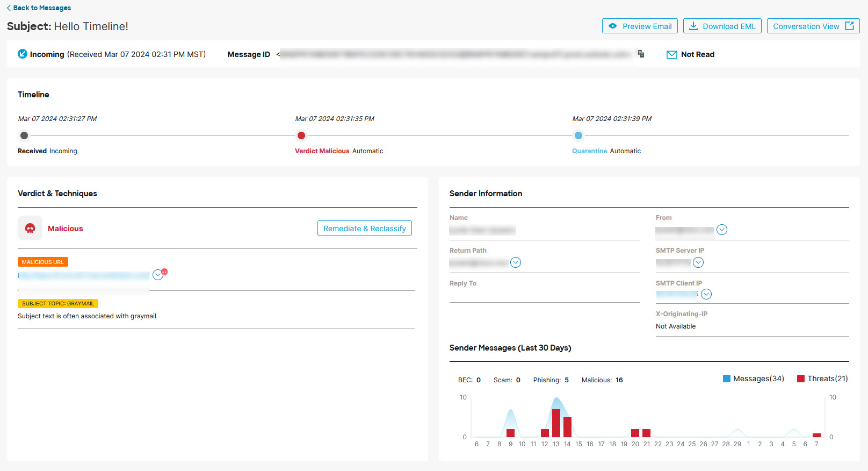Click the Malicious: 16 count
Screen dimensions: 868x471
(x=602, y=380)
